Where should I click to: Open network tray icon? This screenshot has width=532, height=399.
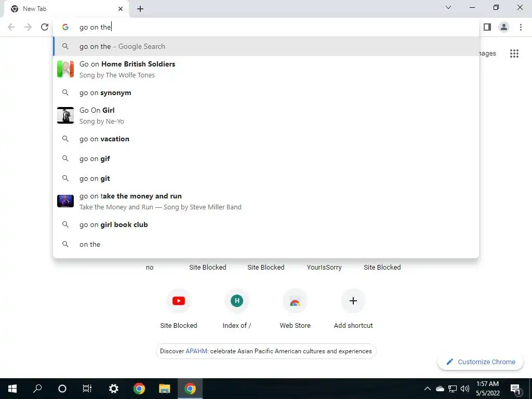coord(453,389)
